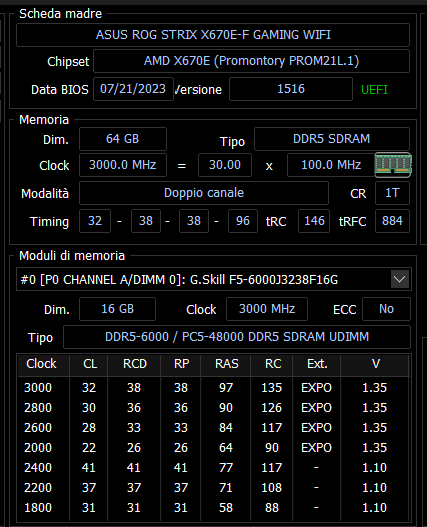Click the V column header
427x527 pixels.
pyautogui.click(x=375, y=364)
